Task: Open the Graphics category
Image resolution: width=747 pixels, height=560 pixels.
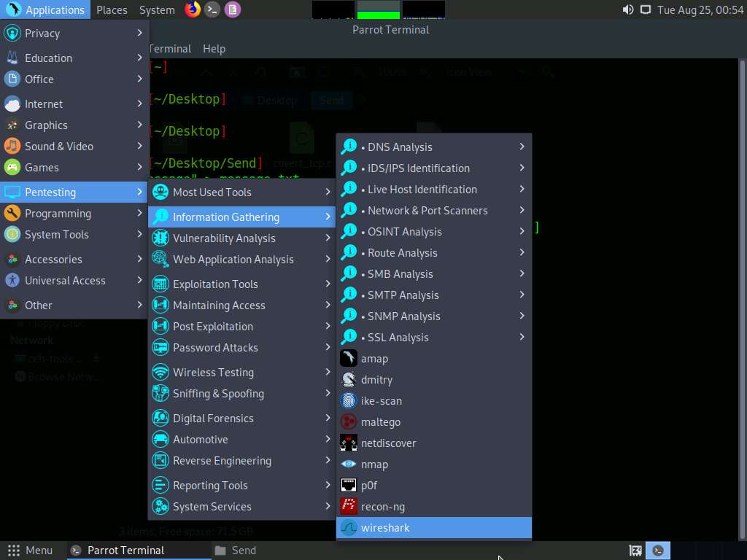Action: point(74,125)
